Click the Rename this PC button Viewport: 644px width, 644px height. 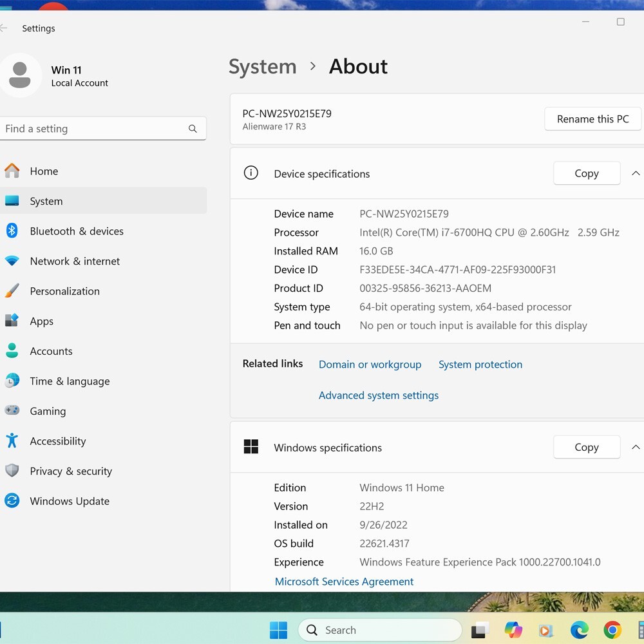(592, 119)
